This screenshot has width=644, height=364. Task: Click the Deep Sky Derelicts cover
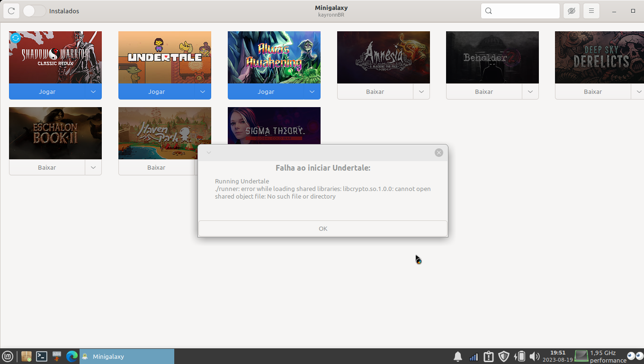point(599,57)
